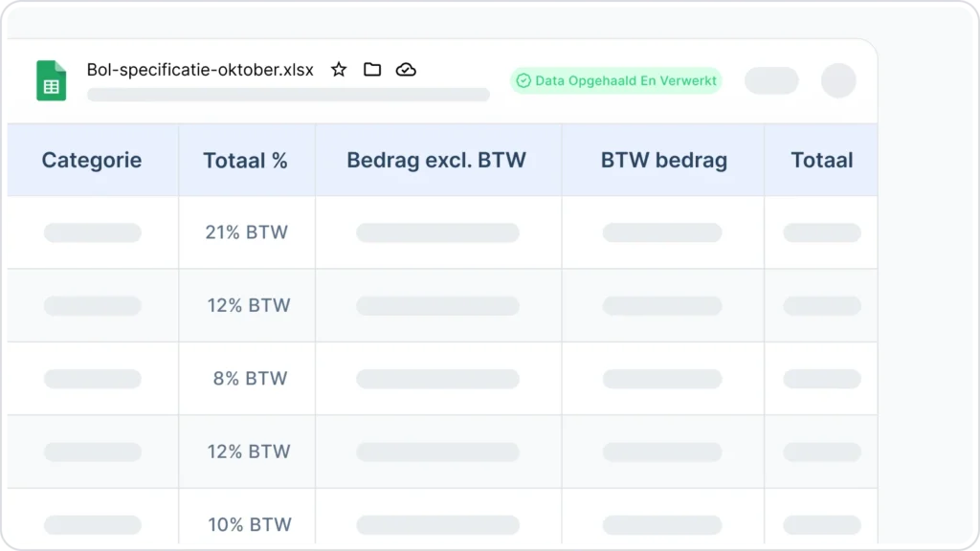Click the Bedrag excl. BTW cell in the 21% row
Image resolution: width=980 pixels, height=551 pixels.
437,232
